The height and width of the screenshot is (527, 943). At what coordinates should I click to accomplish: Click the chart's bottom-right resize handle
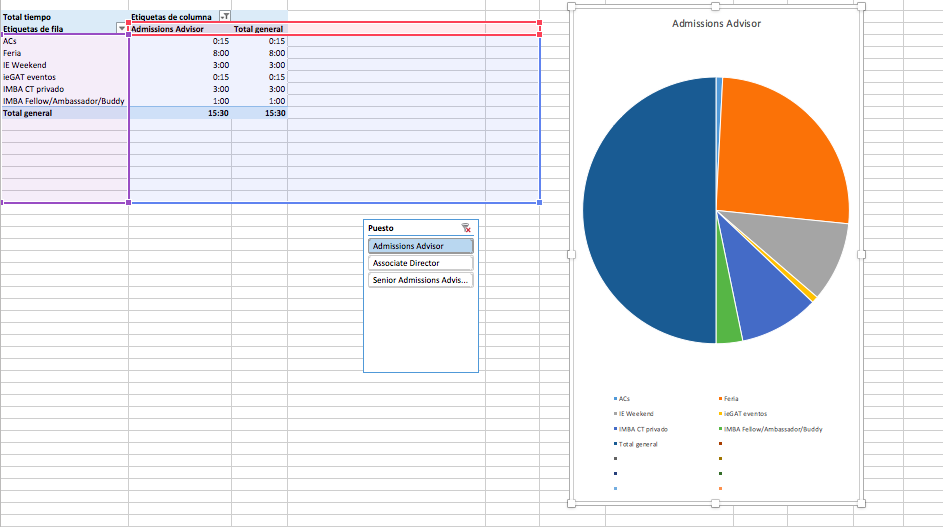tap(861, 504)
